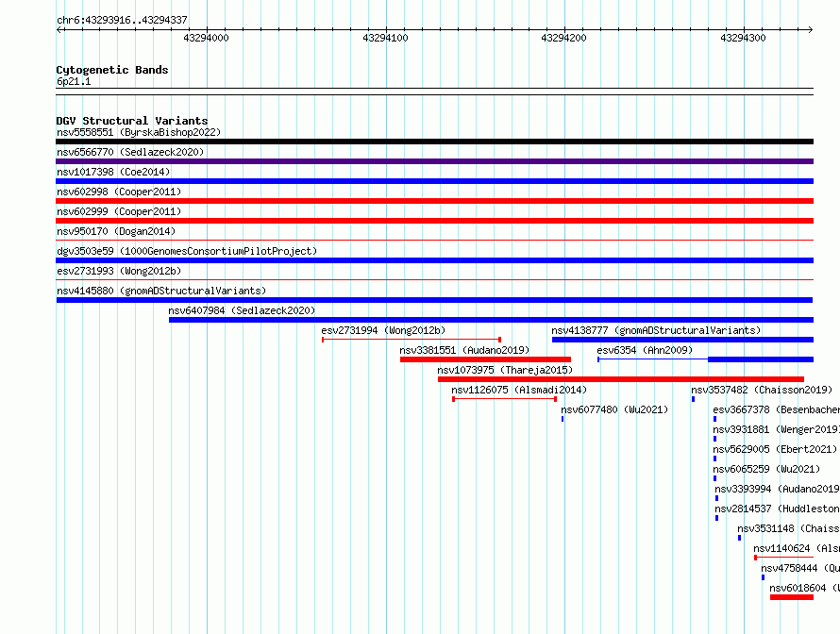The width and height of the screenshot is (840, 634).
Task: Select the blue nsv4138777 gnomAD bar
Action: tap(682, 340)
